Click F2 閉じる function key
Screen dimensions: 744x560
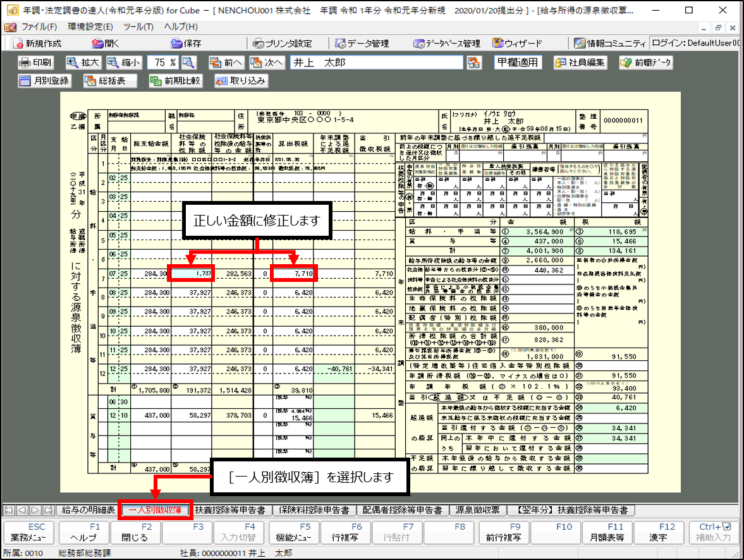[x=135, y=532]
